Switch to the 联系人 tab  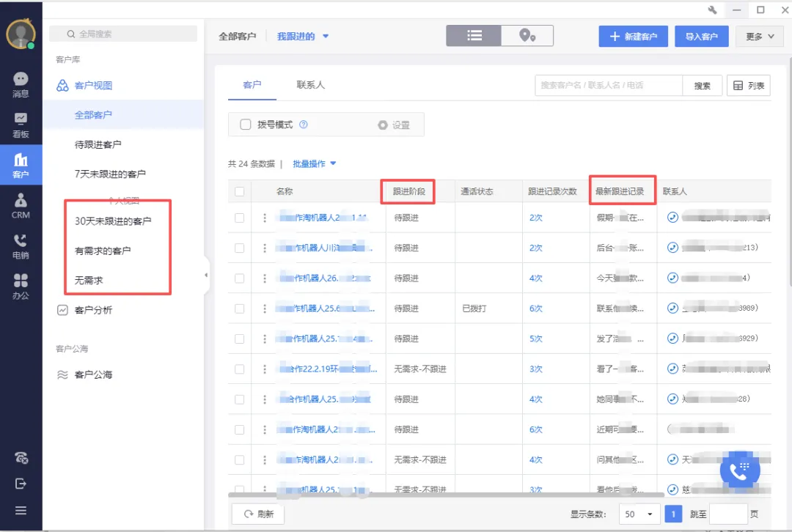click(x=310, y=85)
